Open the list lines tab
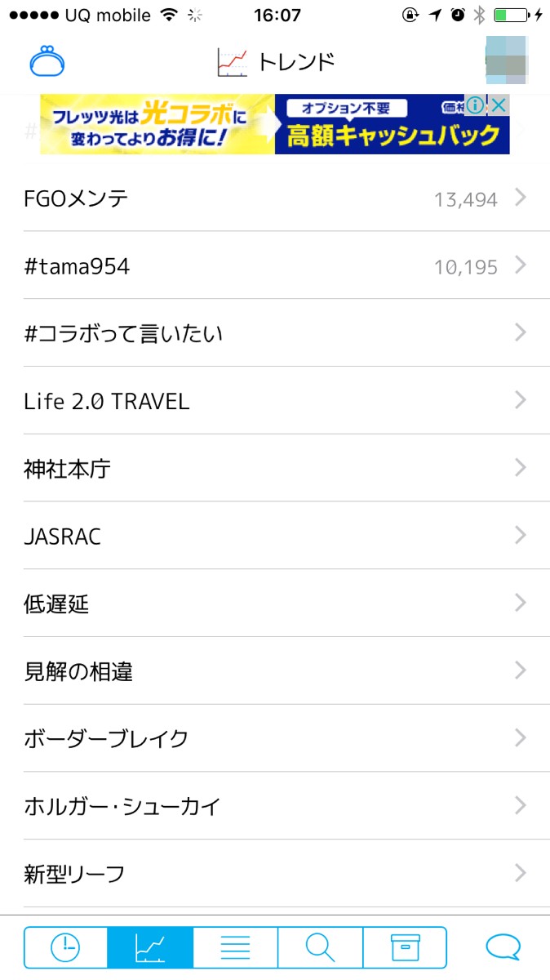The height and width of the screenshot is (980, 550). tap(235, 947)
